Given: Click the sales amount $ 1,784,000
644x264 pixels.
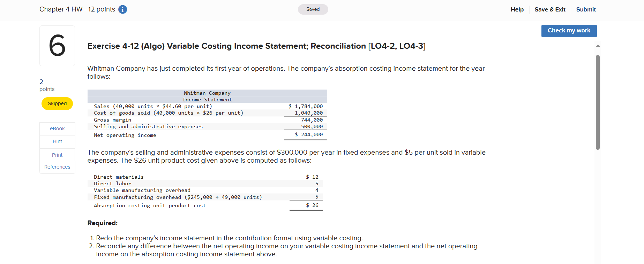Looking at the screenshot, I should tap(306, 106).
